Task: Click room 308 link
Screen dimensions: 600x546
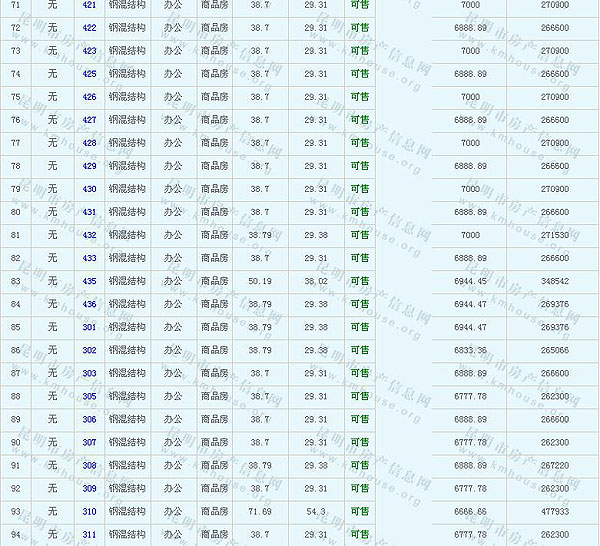Action: (89, 465)
